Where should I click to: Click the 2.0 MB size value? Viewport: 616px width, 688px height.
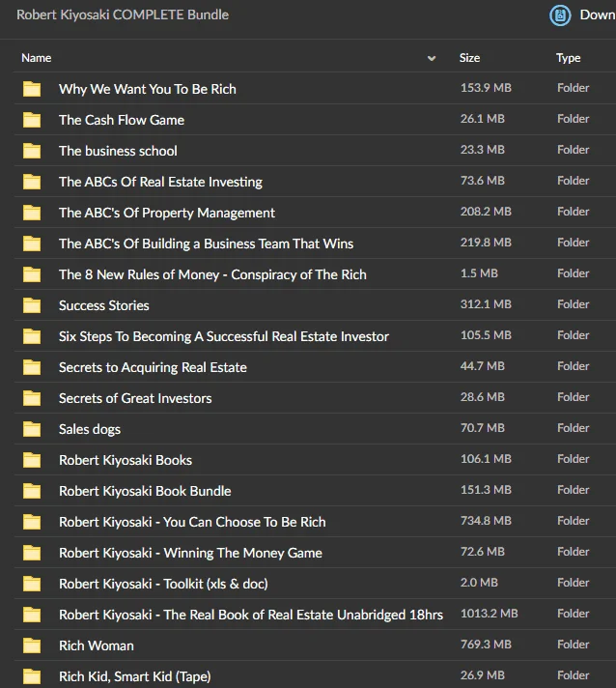479,583
